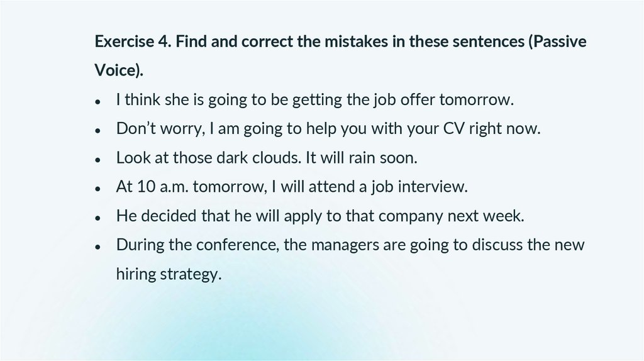The image size is (644, 361).
Task: Click the bullet before "Look at those"
Action: (98, 159)
